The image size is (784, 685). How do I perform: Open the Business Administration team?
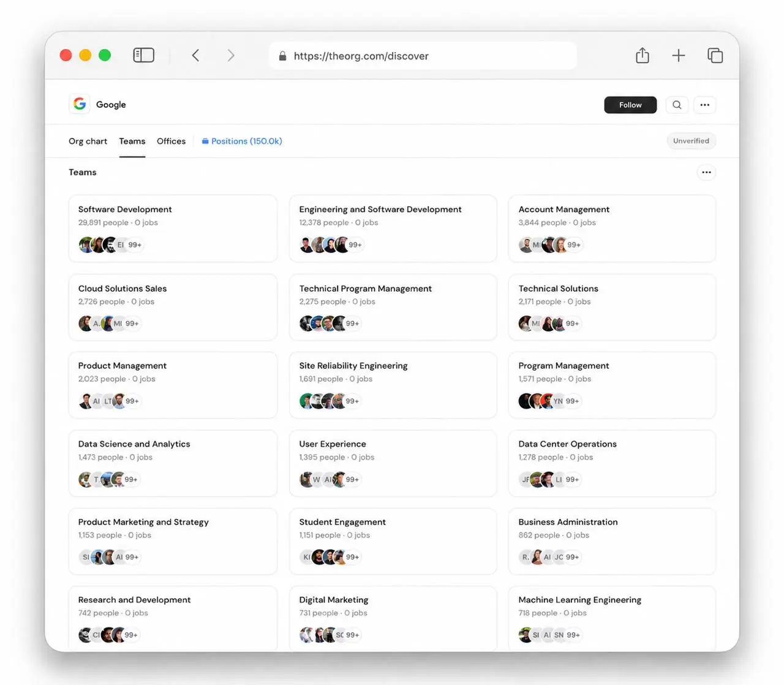click(612, 541)
